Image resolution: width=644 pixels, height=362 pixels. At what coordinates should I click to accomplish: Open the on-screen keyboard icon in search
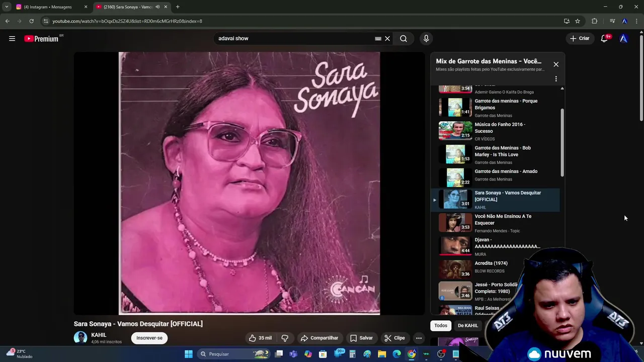point(378,38)
